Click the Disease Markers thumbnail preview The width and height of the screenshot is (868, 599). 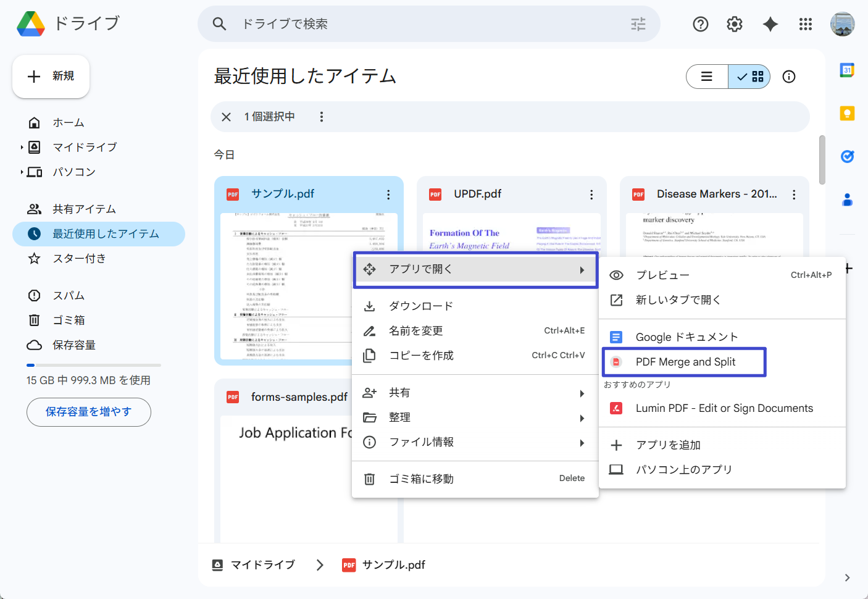[714, 235]
